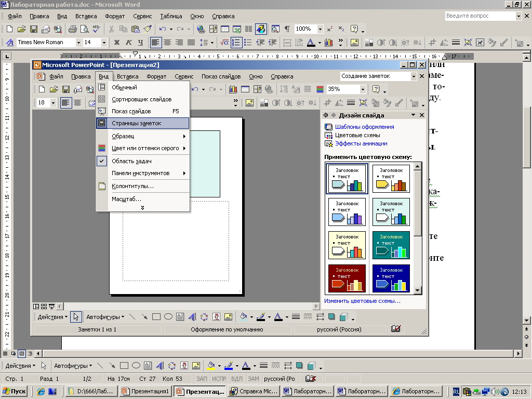Open PowerPoint font size dropdown showing 18
The height and width of the screenshot is (399, 532).
[53, 102]
